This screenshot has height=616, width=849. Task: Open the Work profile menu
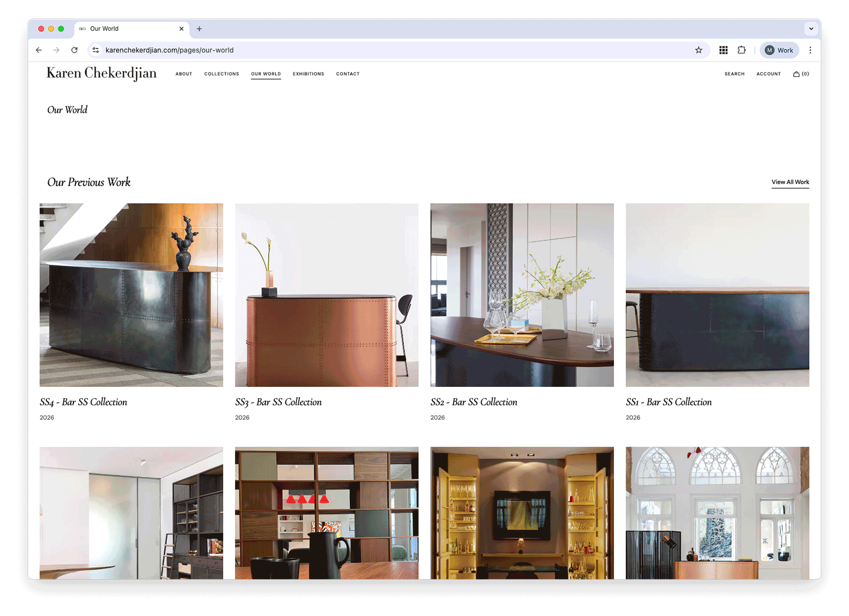point(779,50)
